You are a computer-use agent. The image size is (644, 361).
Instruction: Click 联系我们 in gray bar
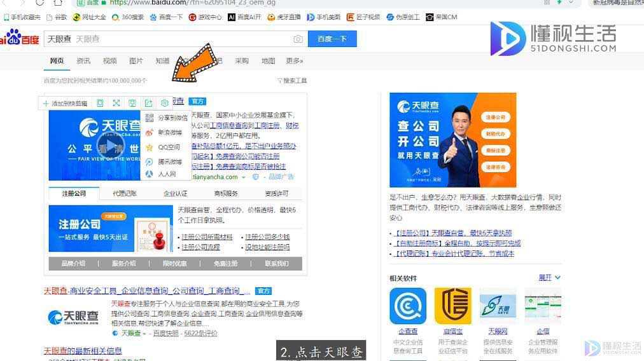tap(277, 263)
